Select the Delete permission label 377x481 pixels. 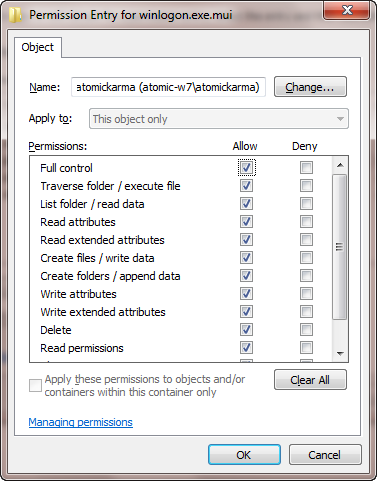[x=56, y=330]
